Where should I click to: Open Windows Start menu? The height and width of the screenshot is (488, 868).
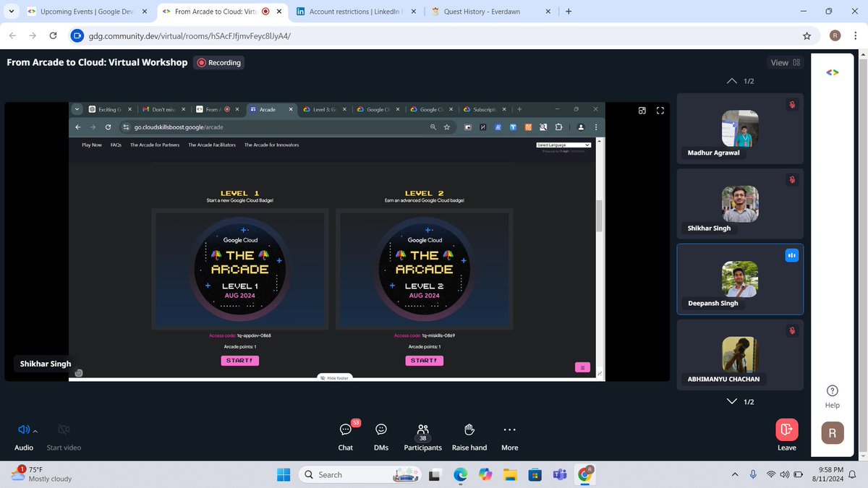click(284, 474)
